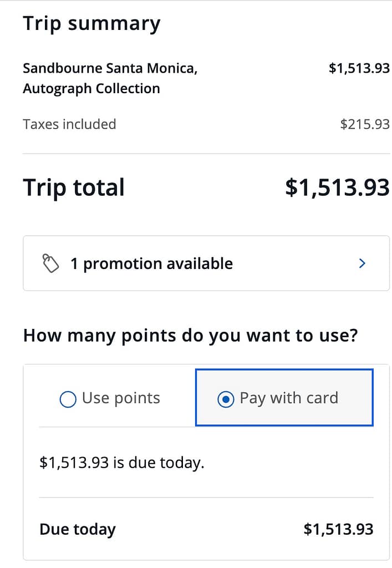Open the 1 promotion available details
This screenshot has width=392, height=568.
pos(205,263)
